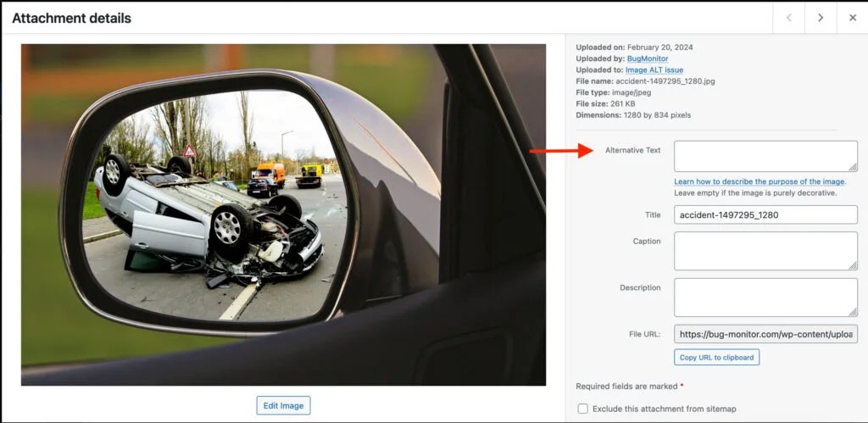The image size is (868, 423).
Task: Click the Description label
Action: coord(640,287)
